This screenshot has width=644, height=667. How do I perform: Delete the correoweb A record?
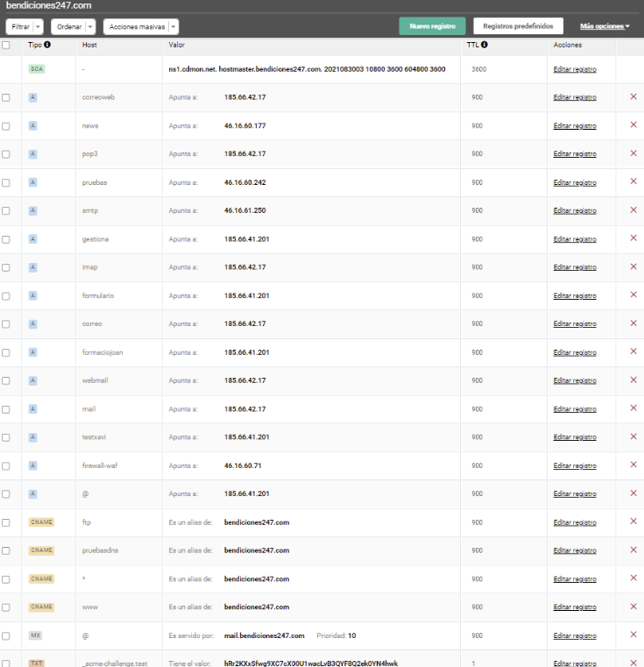[x=633, y=97]
